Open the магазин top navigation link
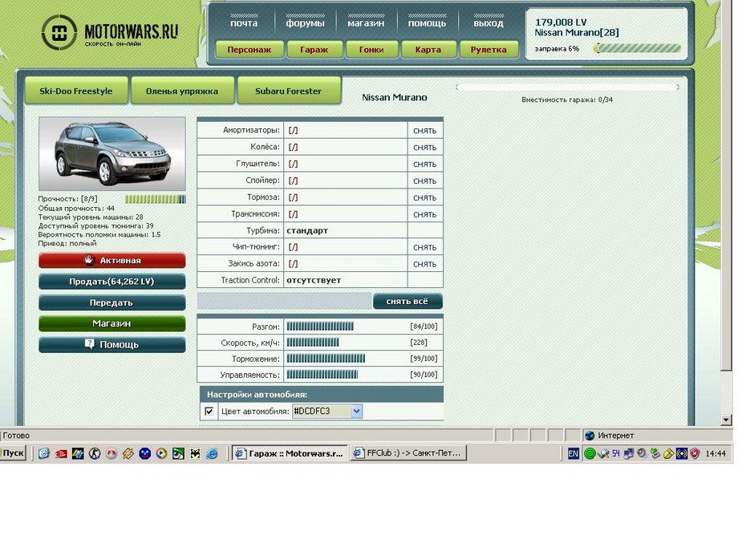Screen dimensions: 746x560 pos(366,22)
